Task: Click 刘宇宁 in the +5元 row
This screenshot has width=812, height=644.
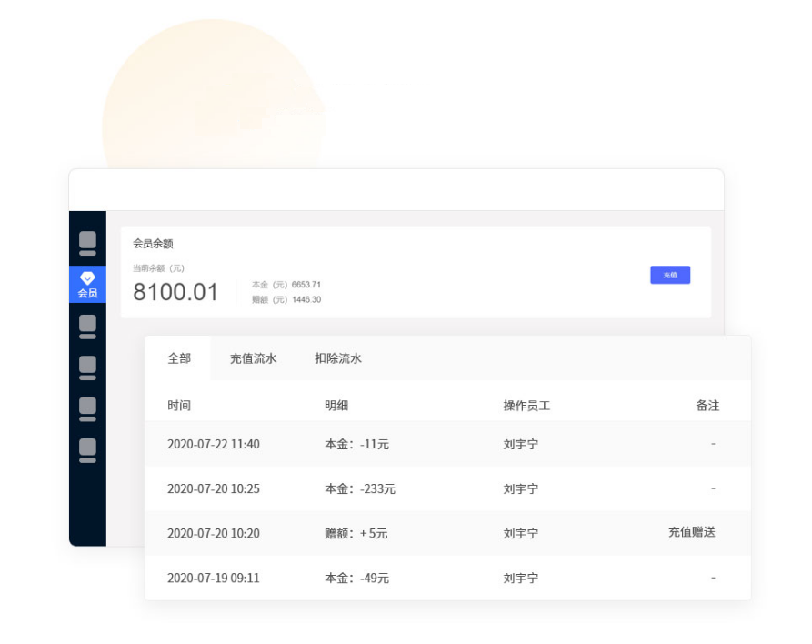Action: 521,533
